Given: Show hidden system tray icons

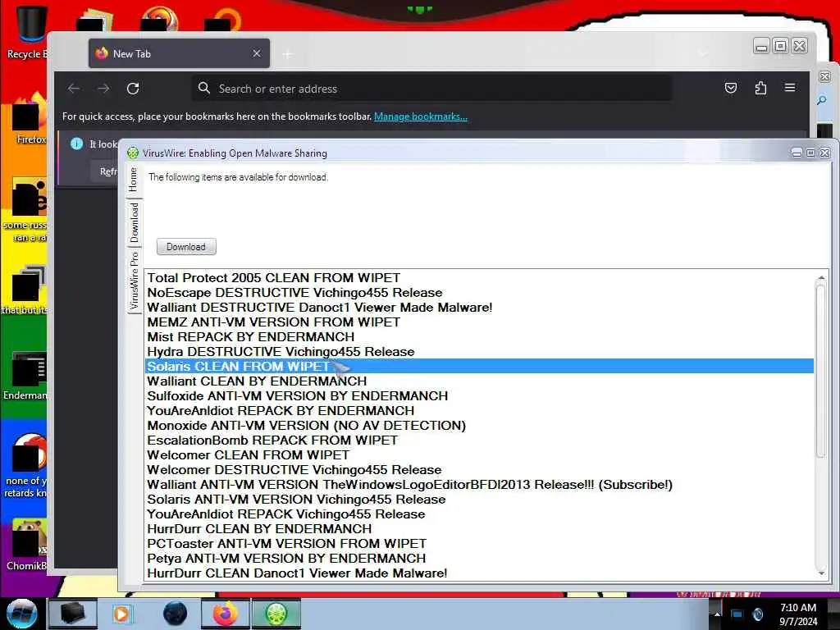Looking at the screenshot, I should click(x=717, y=614).
